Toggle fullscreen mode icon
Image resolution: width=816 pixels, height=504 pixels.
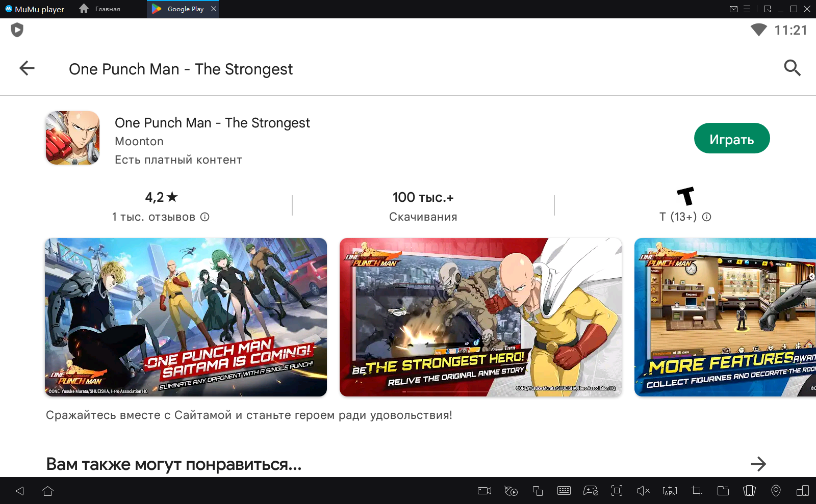pyautogui.click(x=617, y=491)
